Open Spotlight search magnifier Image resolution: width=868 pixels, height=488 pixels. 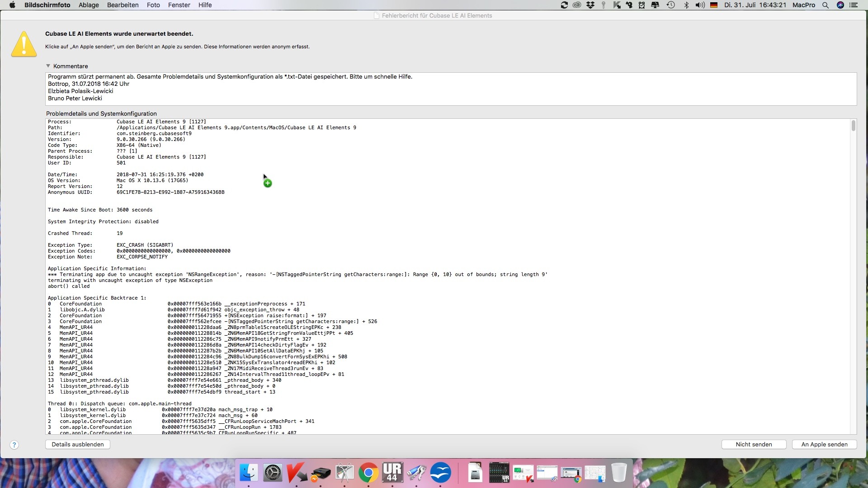tap(826, 5)
